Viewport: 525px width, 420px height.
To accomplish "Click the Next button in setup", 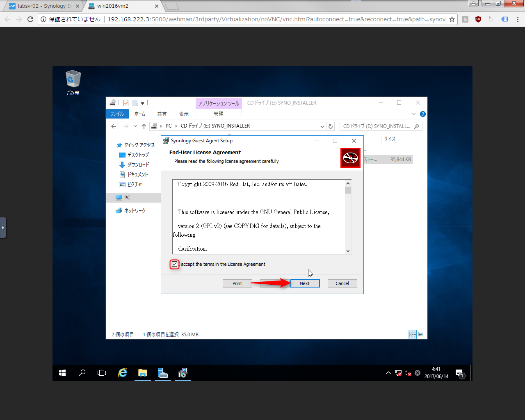I will point(305,283).
